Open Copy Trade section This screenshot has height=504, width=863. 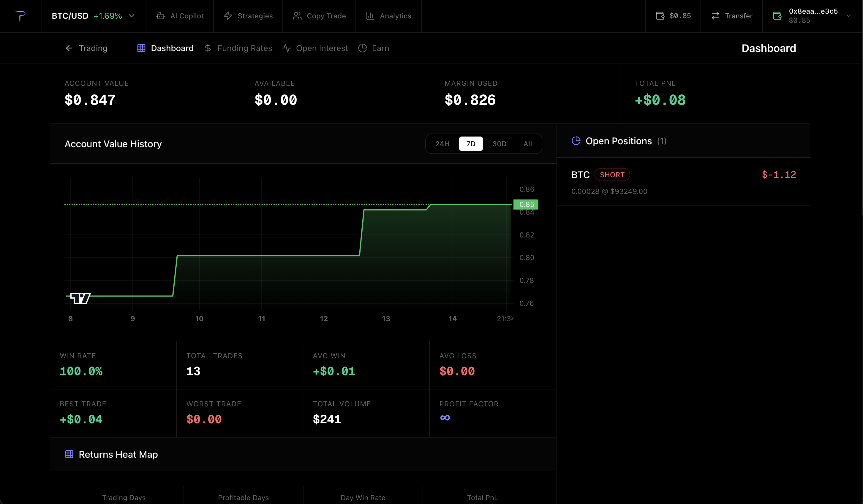(x=319, y=16)
